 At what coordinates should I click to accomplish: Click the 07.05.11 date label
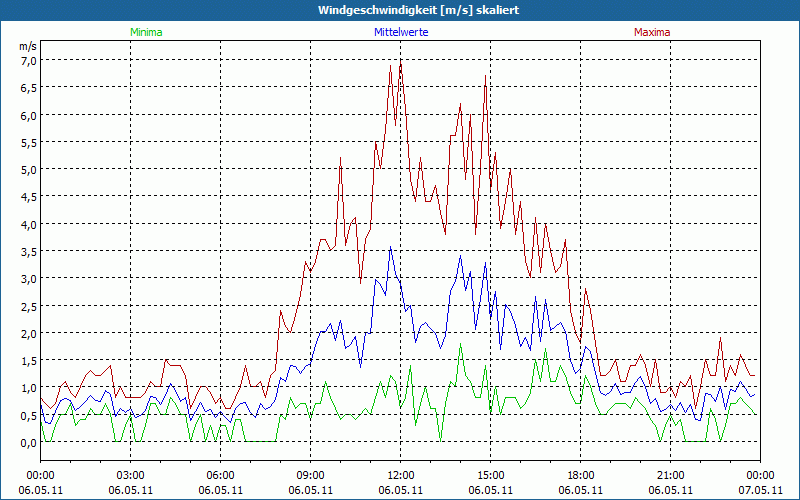tap(759, 490)
